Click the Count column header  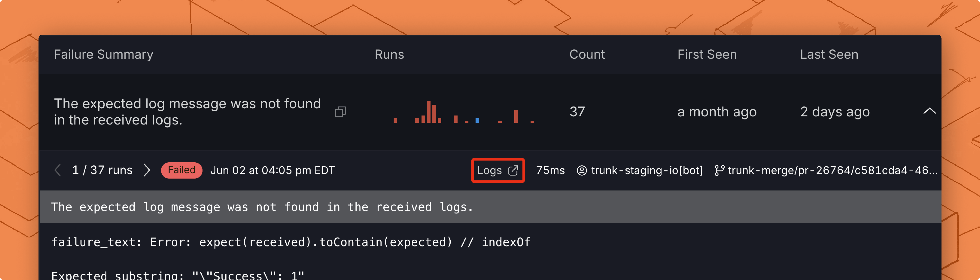pos(587,54)
